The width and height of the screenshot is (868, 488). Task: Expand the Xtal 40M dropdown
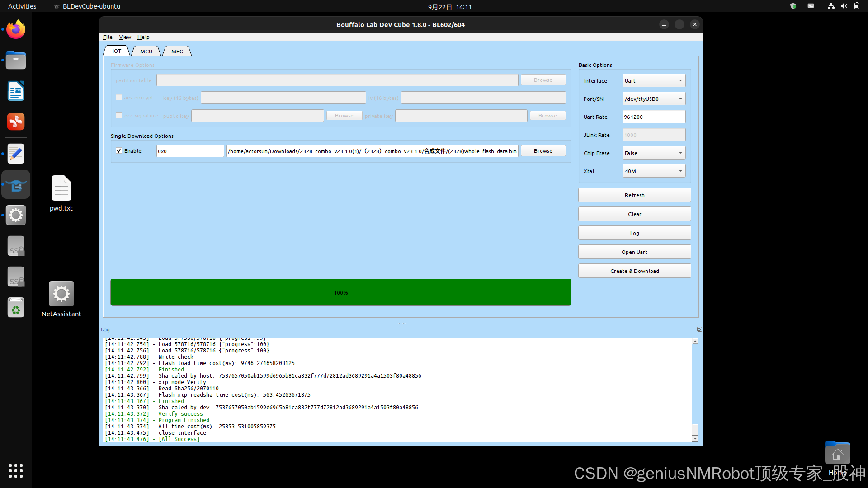[x=654, y=171]
